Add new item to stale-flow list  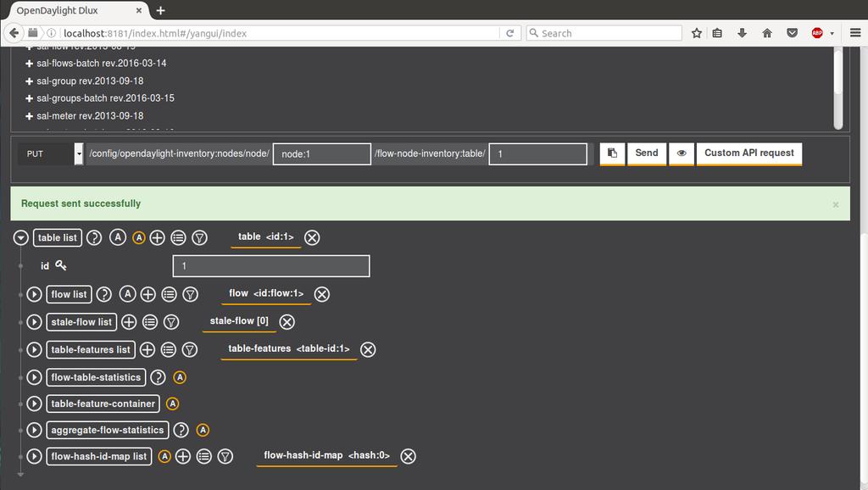click(129, 321)
